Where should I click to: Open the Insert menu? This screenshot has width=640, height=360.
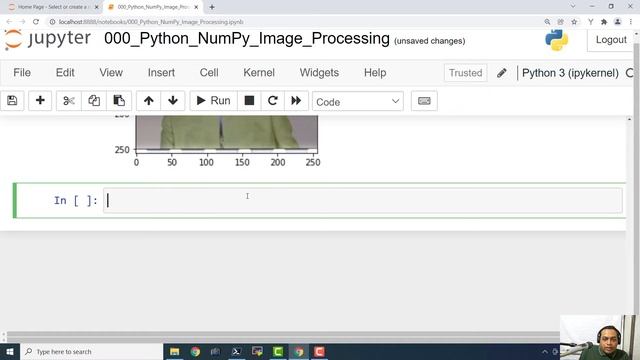click(161, 73)
